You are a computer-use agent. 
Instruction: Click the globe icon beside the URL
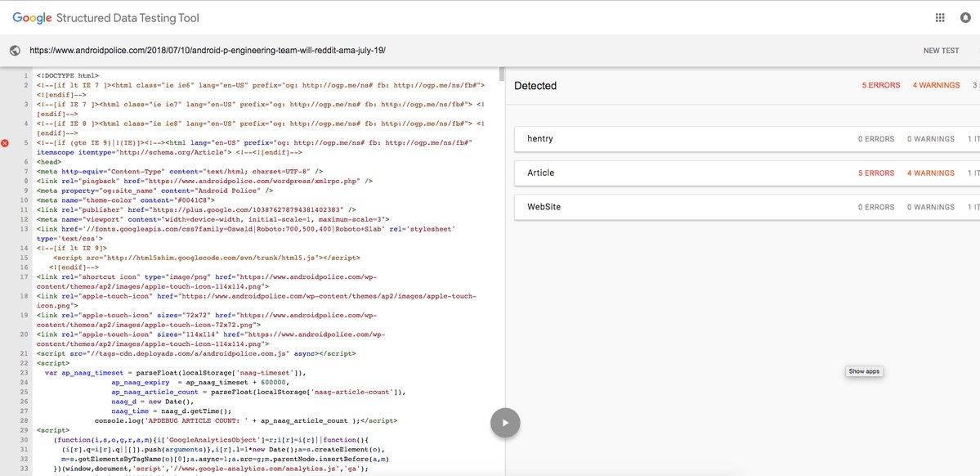tap(15, 51)
